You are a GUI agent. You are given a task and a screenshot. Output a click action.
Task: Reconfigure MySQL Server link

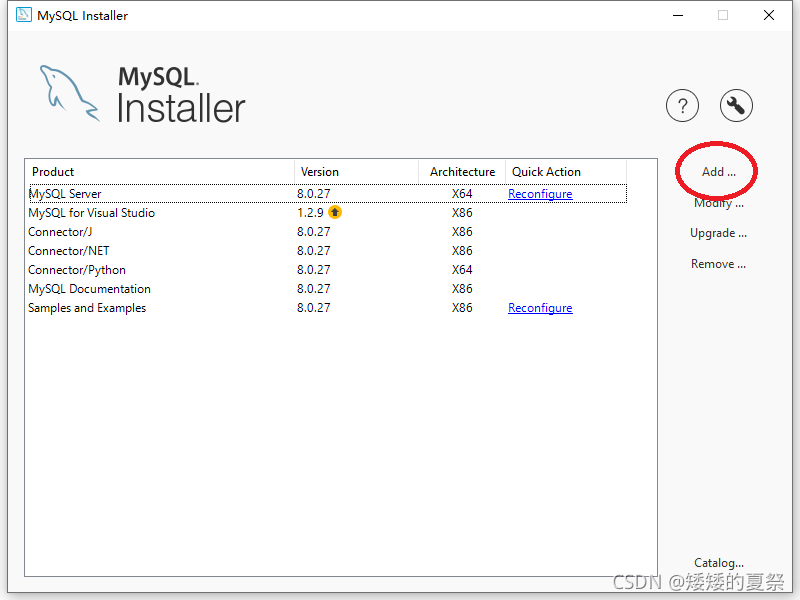pyautogui.click(x=540, y=194)
